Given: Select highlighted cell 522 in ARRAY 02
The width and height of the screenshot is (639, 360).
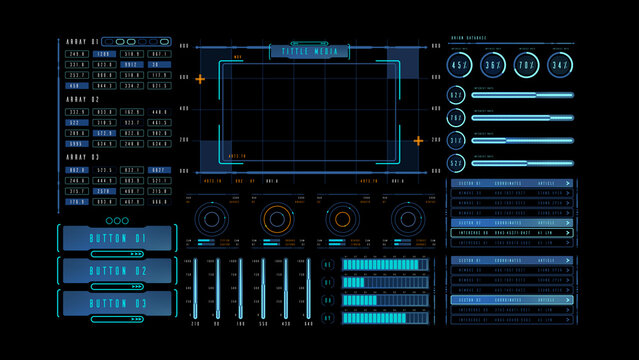Looking at the screenshot, I should (77, 122).
